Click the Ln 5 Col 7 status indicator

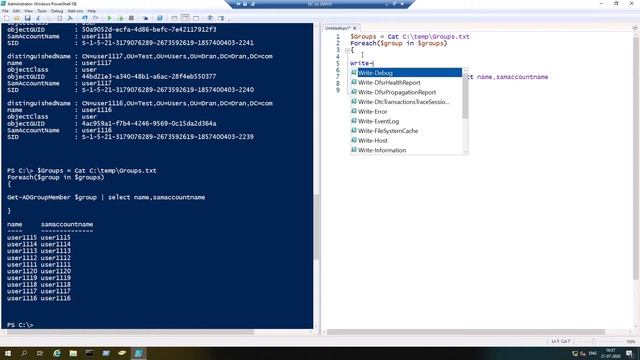coord(561,341)
